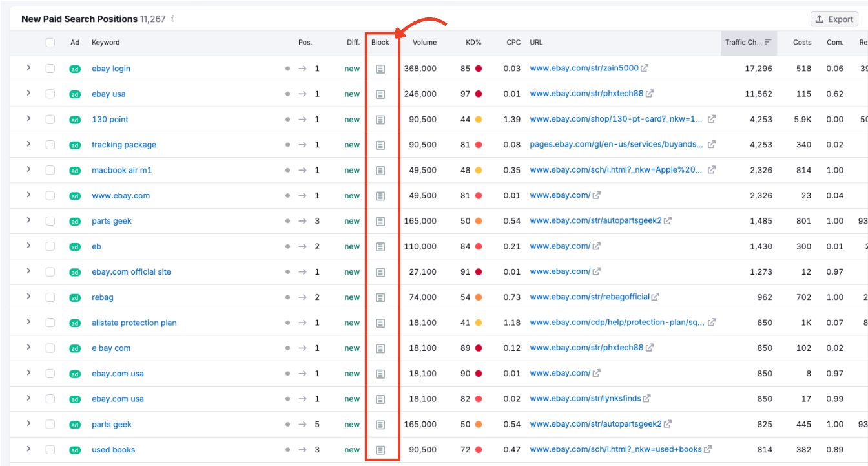Click the external link icon on the protection-plan URL

click(711, 322)
